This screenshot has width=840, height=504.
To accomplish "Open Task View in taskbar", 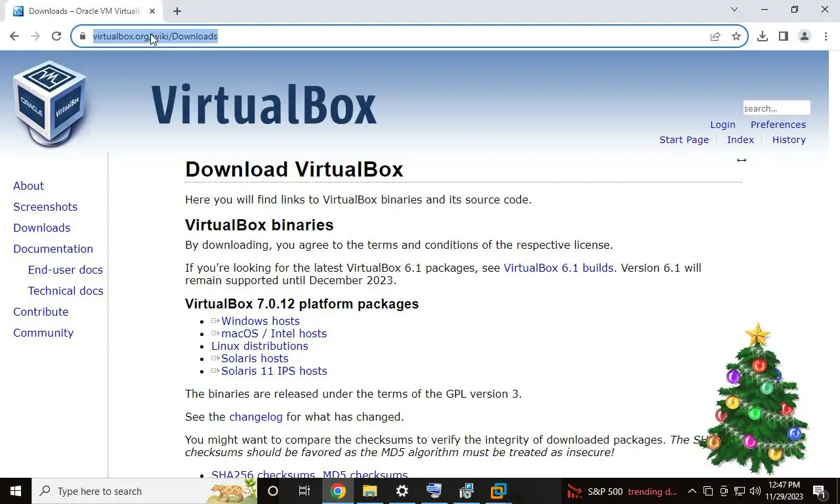I will click(x=304, y=491).
